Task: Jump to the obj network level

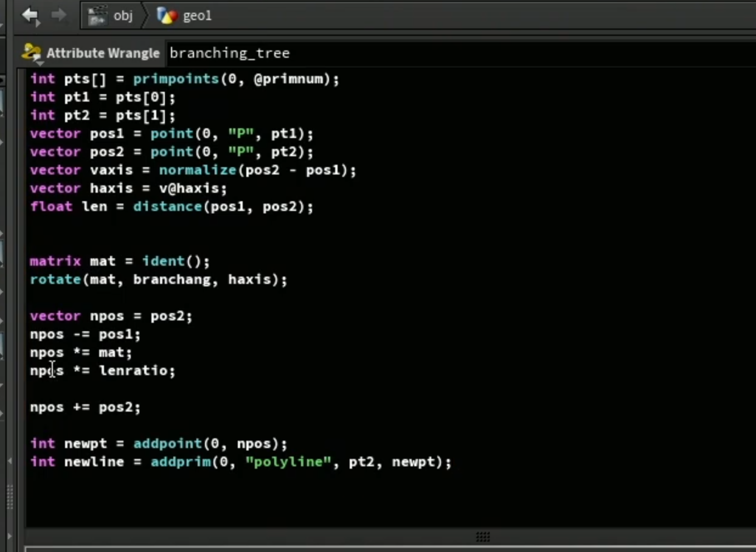Action: pos(123,16)
